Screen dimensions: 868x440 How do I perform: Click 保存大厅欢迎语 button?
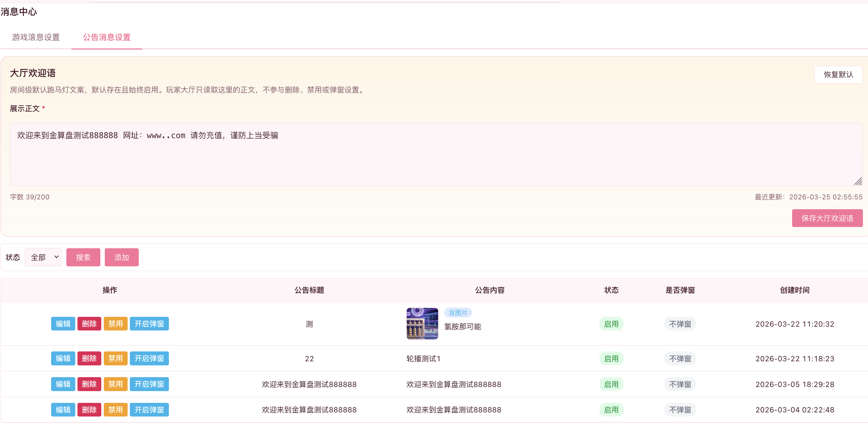(x=827, y=218)
